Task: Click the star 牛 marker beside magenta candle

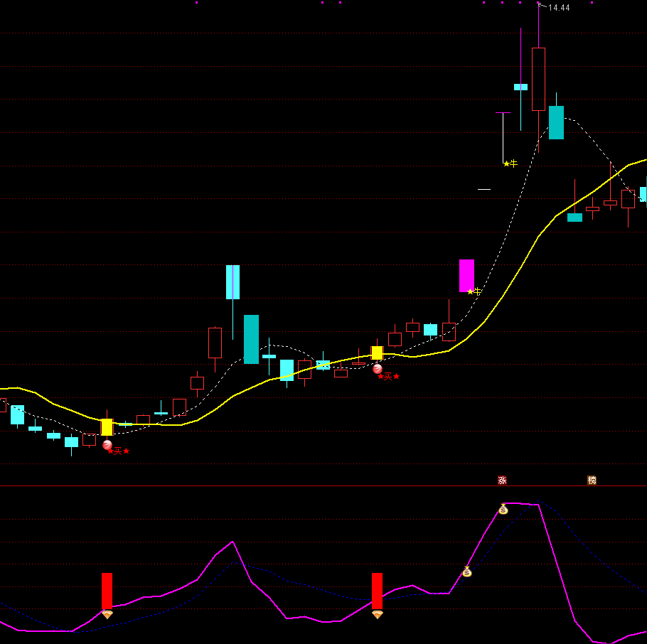Action: pos(474,291)
